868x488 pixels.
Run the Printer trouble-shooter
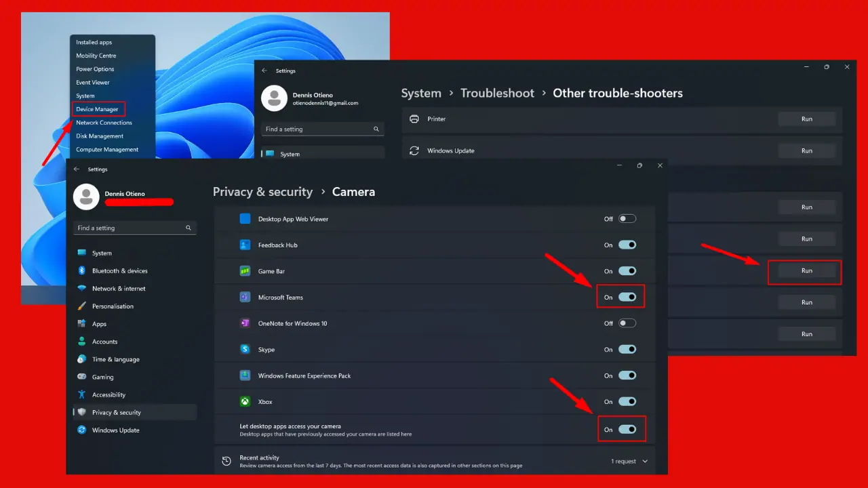coord(806,119)
